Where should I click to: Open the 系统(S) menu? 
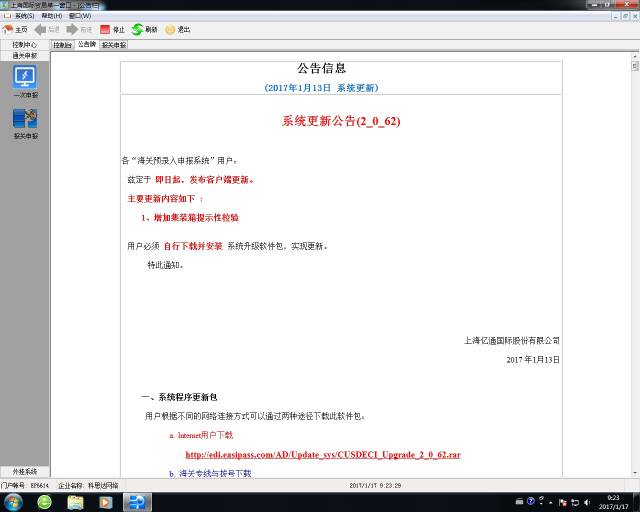click(24, 16)
